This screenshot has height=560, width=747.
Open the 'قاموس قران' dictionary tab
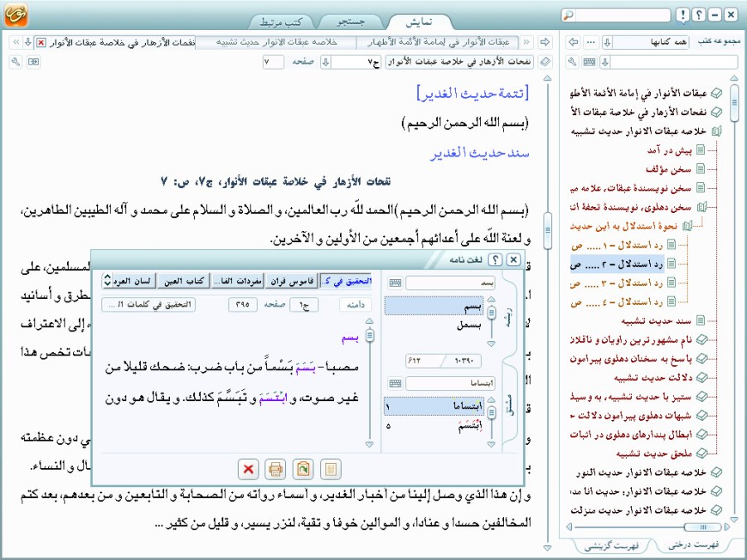click(x=292, y=281)
